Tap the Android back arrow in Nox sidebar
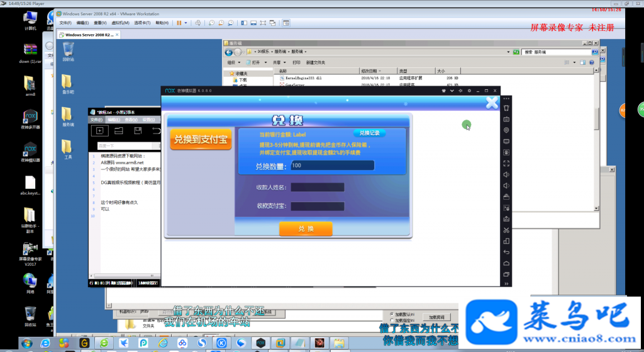The height and width of the screenshot is (352, 644). 506,252
